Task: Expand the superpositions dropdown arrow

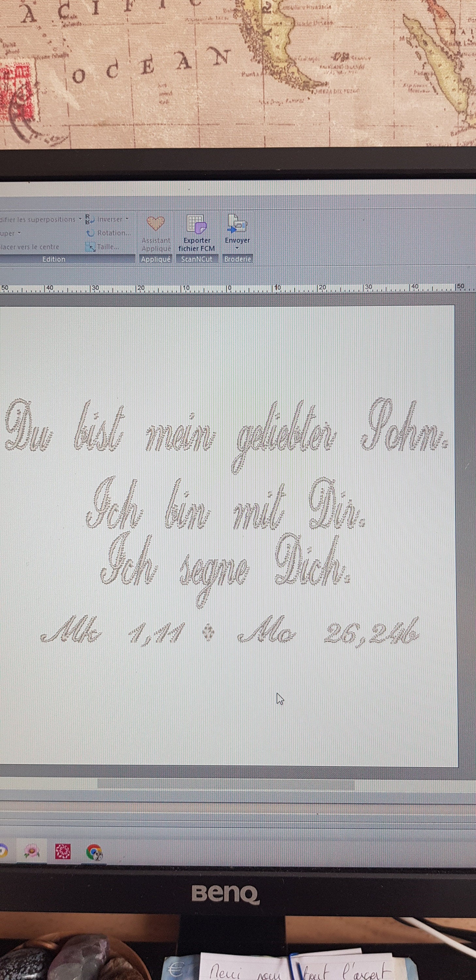Action: [80, 219]
